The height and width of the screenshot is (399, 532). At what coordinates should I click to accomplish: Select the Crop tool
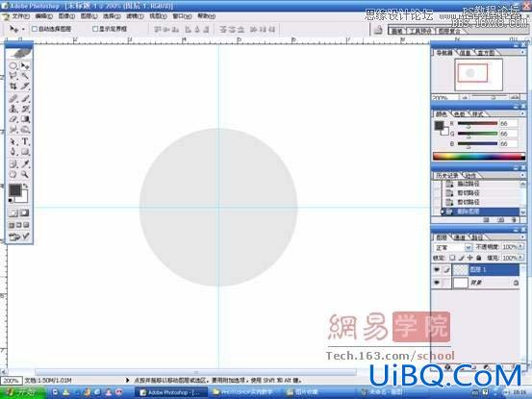pyautogui.click(x=13, y=87)
